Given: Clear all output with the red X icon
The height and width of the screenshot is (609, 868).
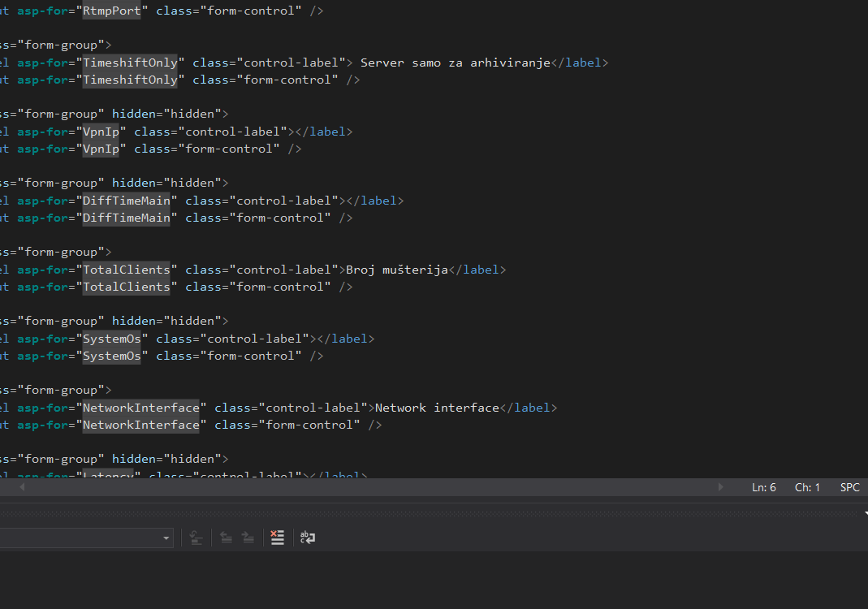Looking at the screenshot, I should click(278, 538).
